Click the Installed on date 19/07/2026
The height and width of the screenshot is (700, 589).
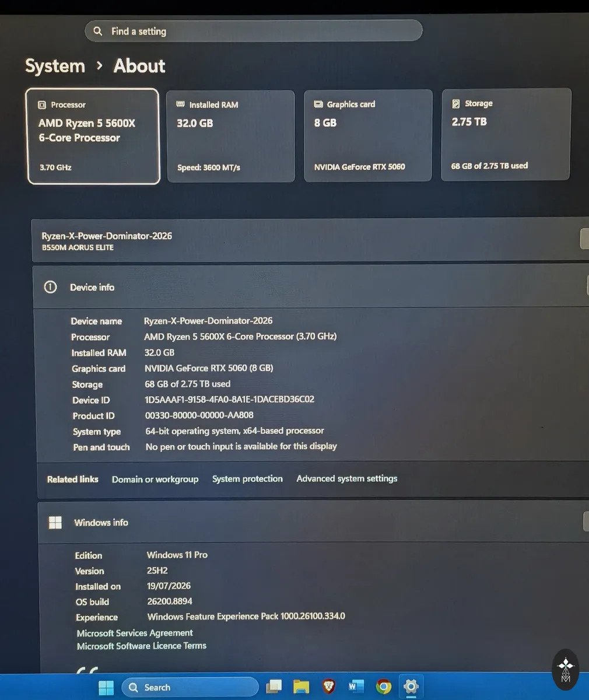point(169,586)
